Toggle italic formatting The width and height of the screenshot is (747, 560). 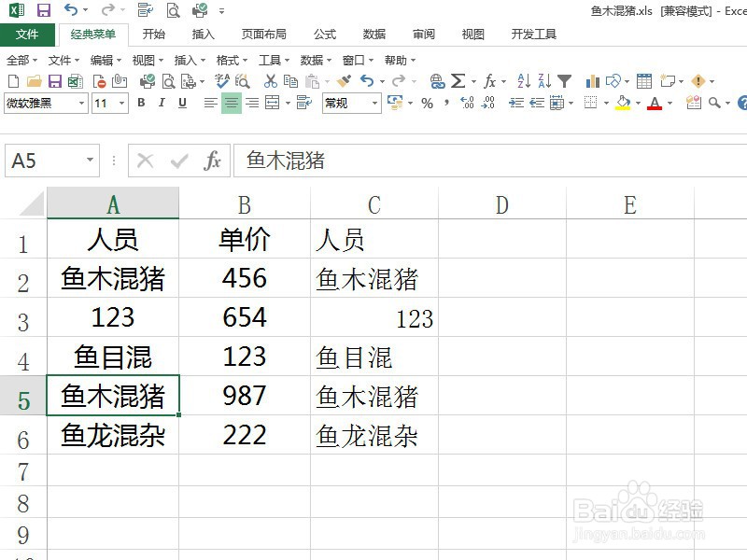coord(162,103)
